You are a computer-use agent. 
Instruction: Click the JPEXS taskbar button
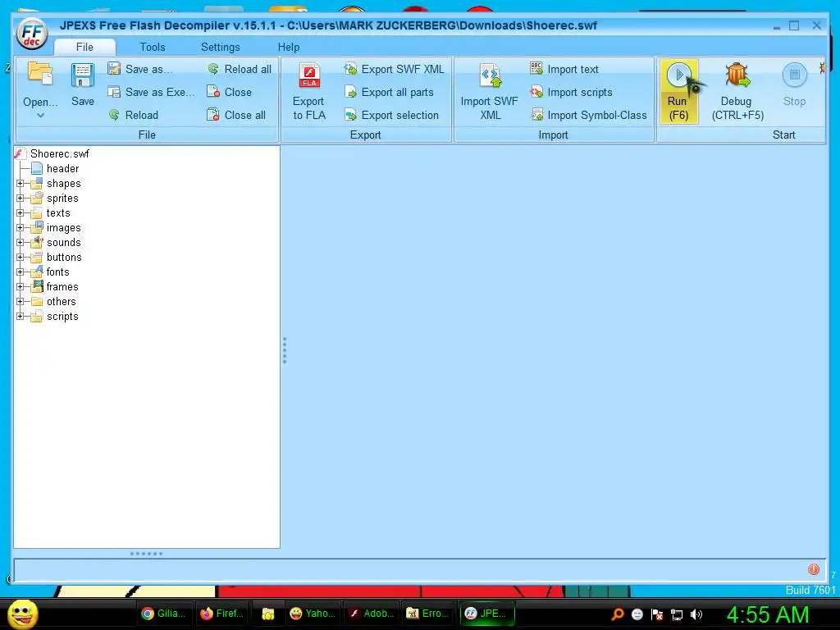pos(486,614)
